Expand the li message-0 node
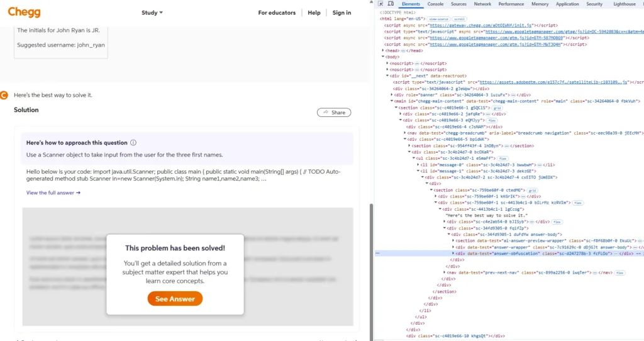This screenshot has height=341, width=644. click(x=418, y=165)
